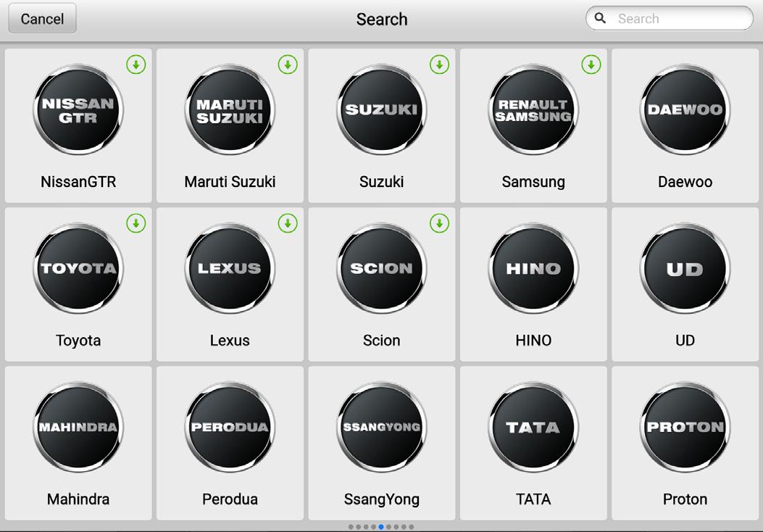Open the Renault Samsung logo
Screen dimensions: 763x532
coord(533,109)
